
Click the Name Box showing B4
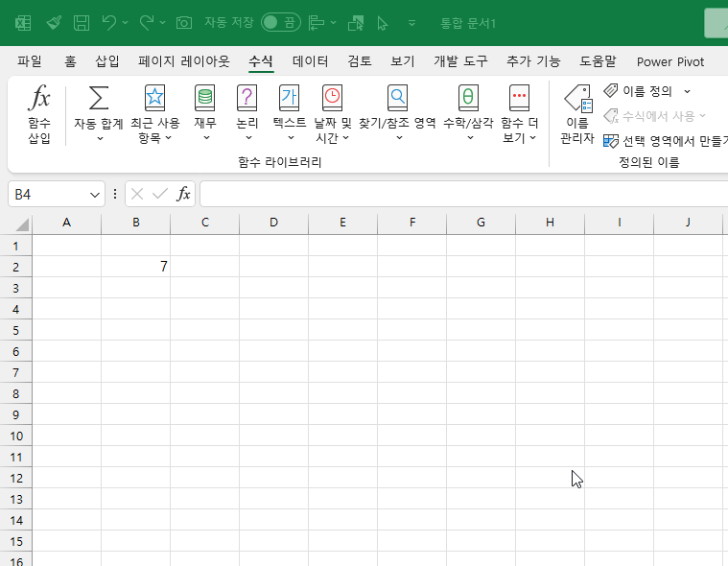tap(49, 194)
